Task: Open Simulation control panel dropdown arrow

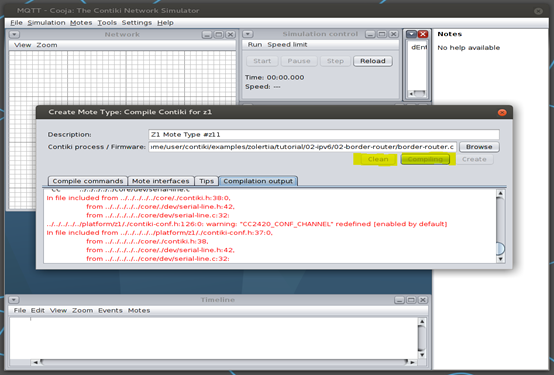Action: tap(248, 34)
